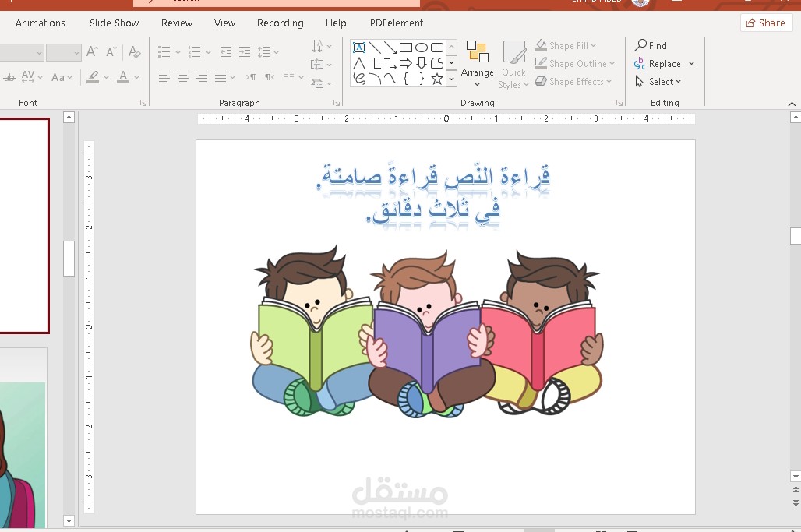Choose the Curve shape
Image resolution: width=801 pixels, height=532 pixels.
pos(390,79)
